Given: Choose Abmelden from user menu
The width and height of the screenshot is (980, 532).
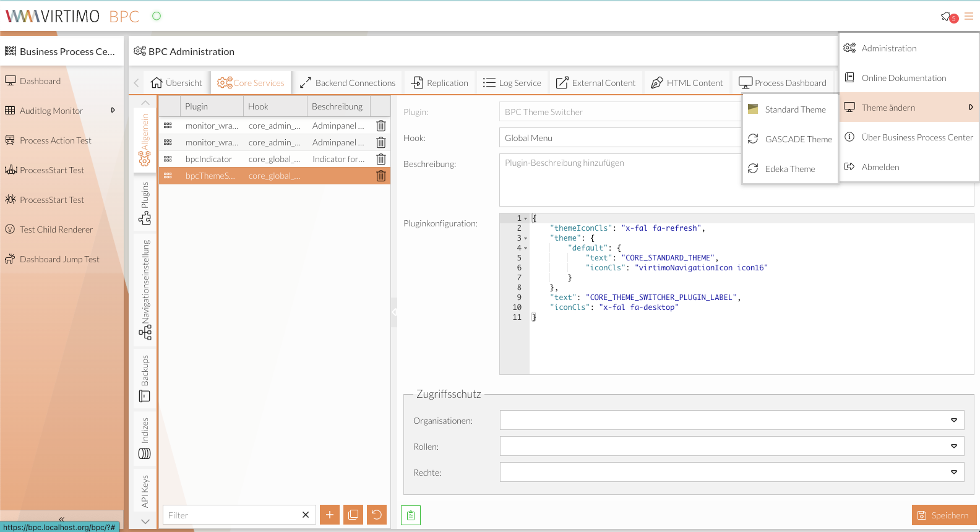Looking at the screenshot, I should click(x=880, y=167).
